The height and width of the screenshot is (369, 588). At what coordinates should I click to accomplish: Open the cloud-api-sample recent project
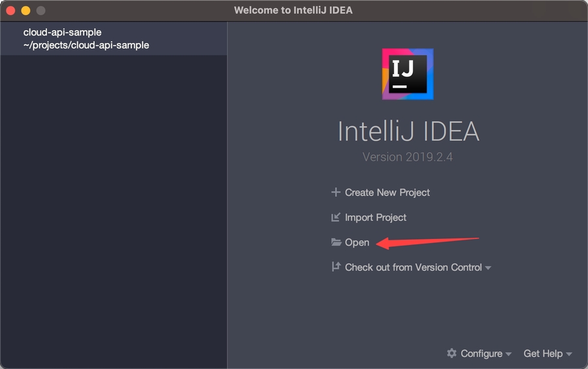pos(62,32)
